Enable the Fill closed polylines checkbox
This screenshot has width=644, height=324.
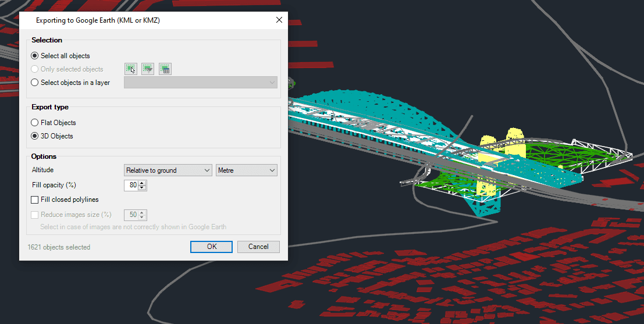[35, 200]
